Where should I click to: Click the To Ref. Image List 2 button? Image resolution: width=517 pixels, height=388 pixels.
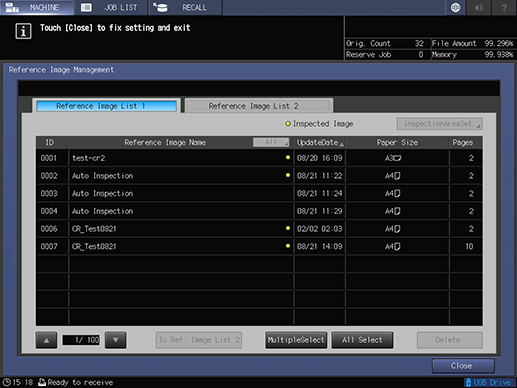coord(199,340)
